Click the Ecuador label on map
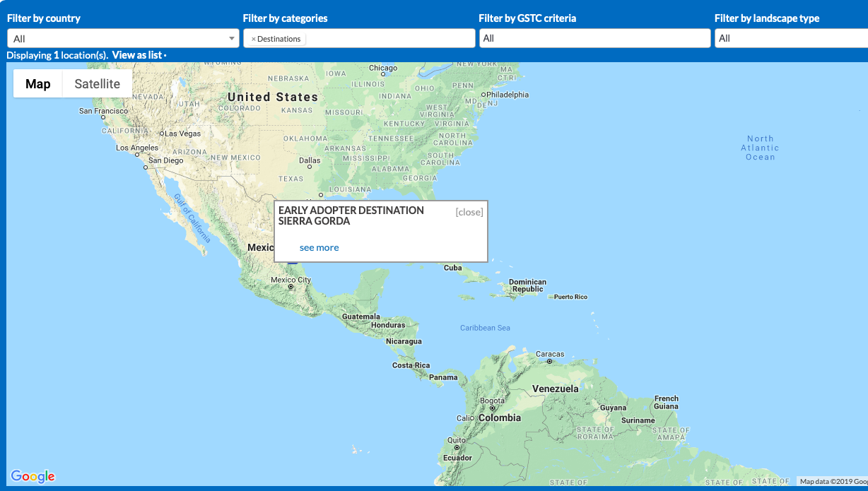The width and height of the screenshot is (868, 491). (x=457, y=457)
